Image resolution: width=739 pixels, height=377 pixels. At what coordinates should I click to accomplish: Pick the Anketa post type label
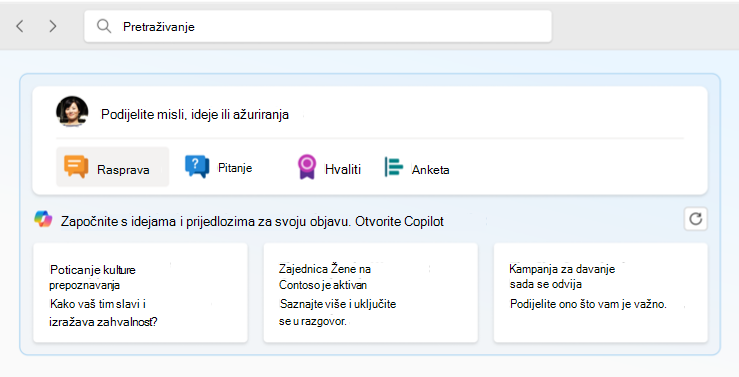(x=430, y=170)
